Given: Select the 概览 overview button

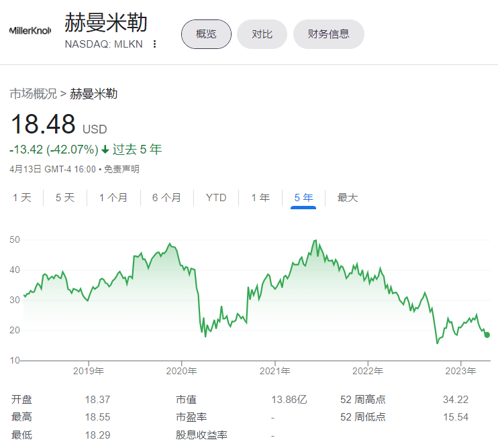Looking at the screenshot, I should [206, 34].
